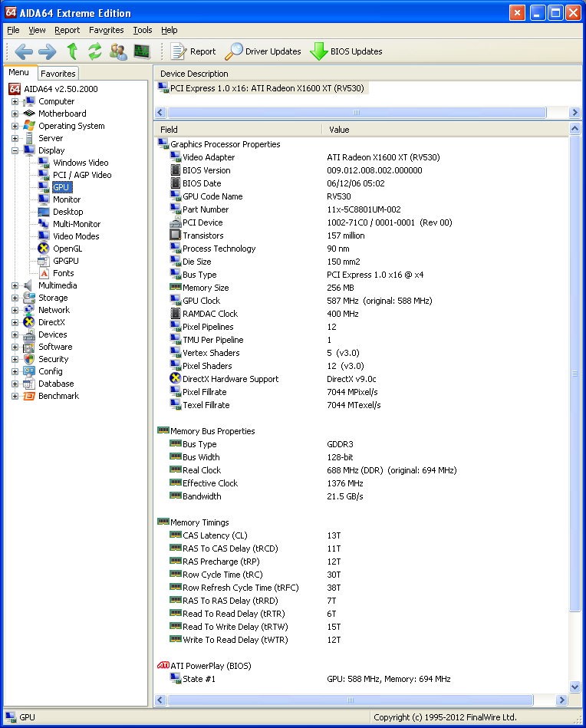Expand the Operating System tree node
Image resolution: width=586 pixels, height=728 pixels.
[15, 127]
